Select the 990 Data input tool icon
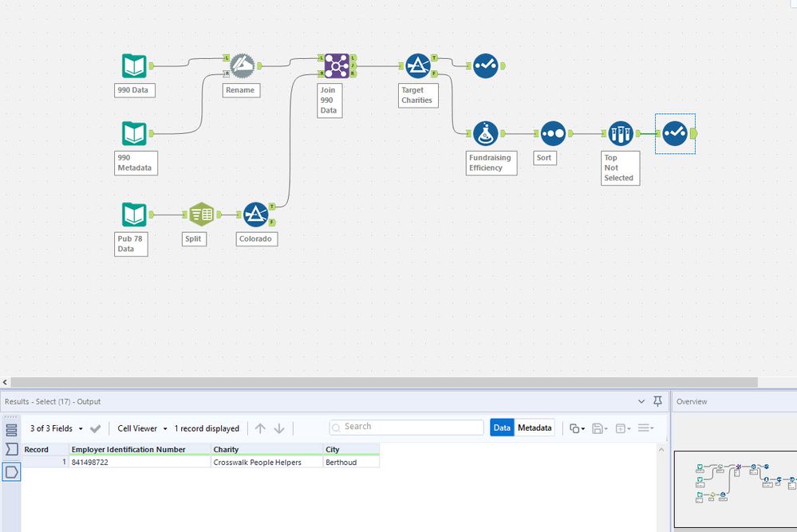 click(x=134, y=66)
